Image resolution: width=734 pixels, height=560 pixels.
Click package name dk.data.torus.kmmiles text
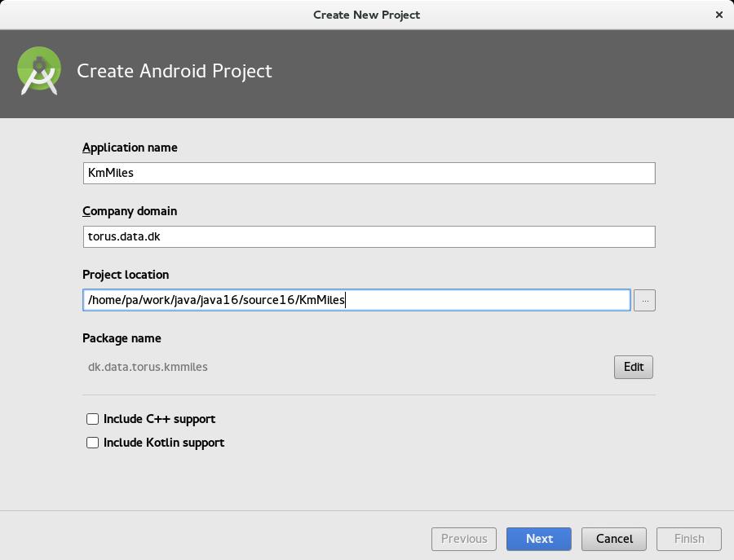pyautogui.click(x=148, y=367)
